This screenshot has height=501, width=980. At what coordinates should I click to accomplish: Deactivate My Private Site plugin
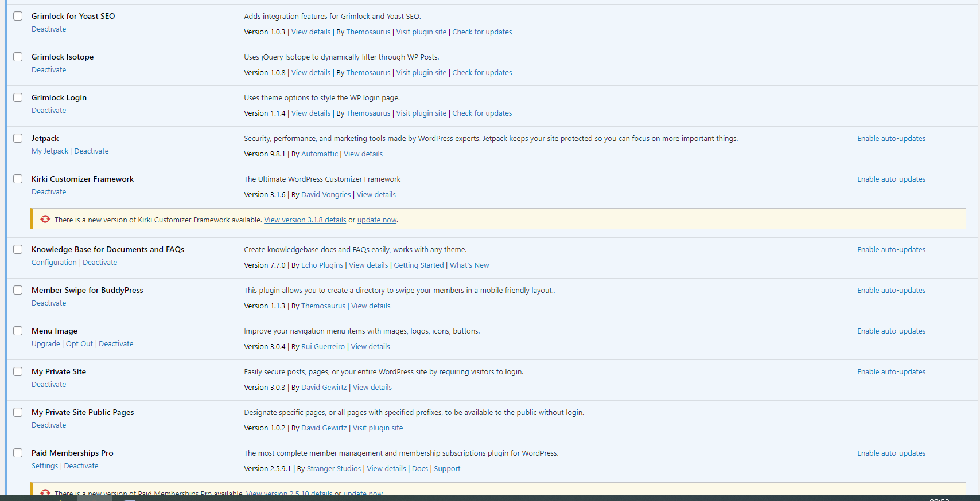(x=49, y=385)
